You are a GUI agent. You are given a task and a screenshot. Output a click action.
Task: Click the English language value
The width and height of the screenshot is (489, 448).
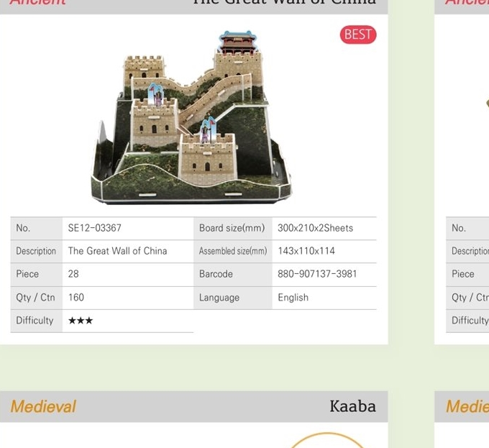coord(293,298)
